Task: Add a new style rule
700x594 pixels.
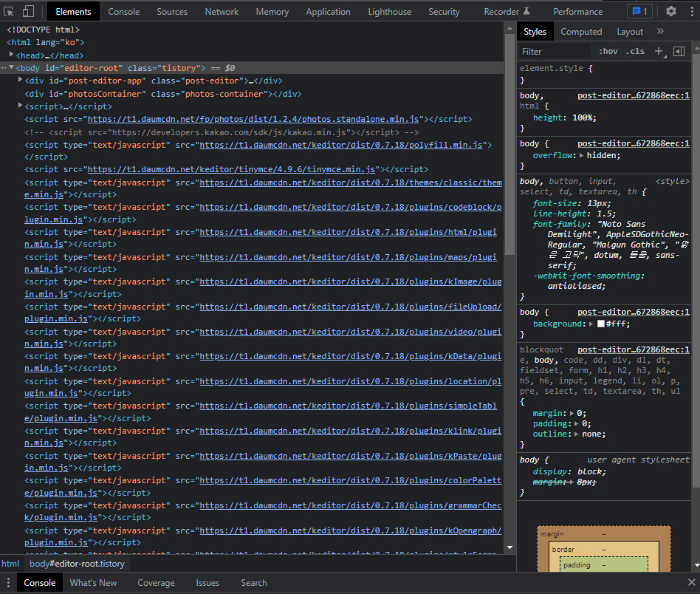Action: click(659, 52)
